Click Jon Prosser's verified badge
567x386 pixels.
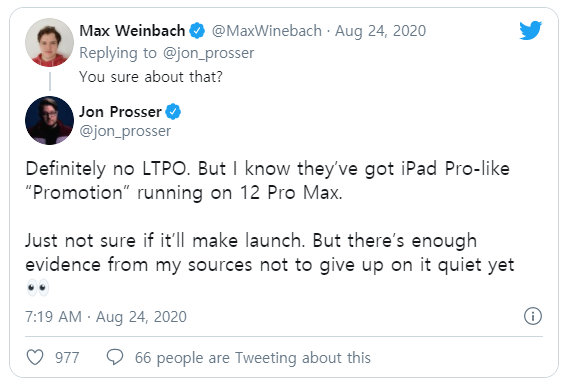point(173,112)
